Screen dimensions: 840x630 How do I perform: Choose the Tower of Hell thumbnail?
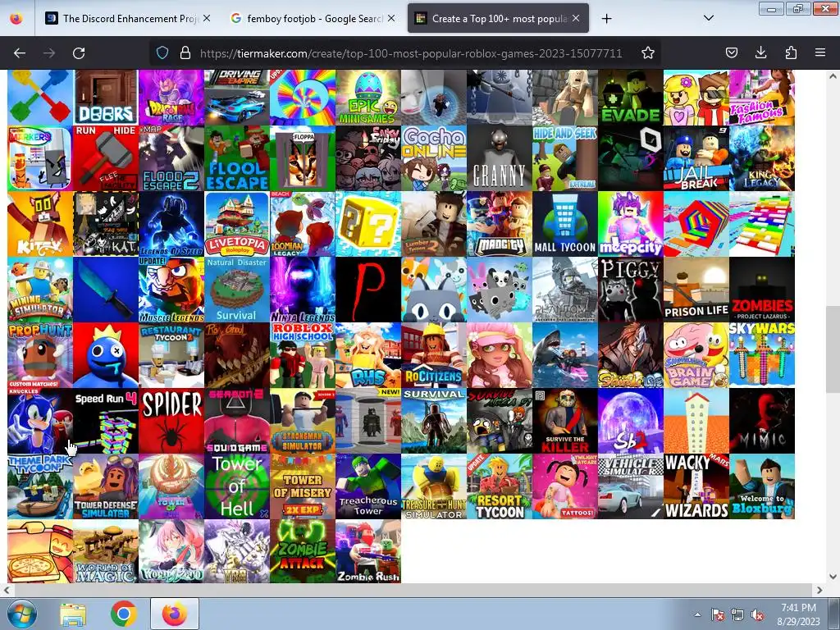tap(237, 486)
